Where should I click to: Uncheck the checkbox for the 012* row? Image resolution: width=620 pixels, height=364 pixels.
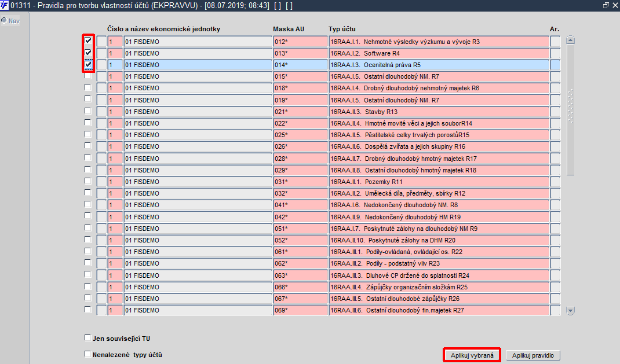pyautogui.click(x=88, y=41)
